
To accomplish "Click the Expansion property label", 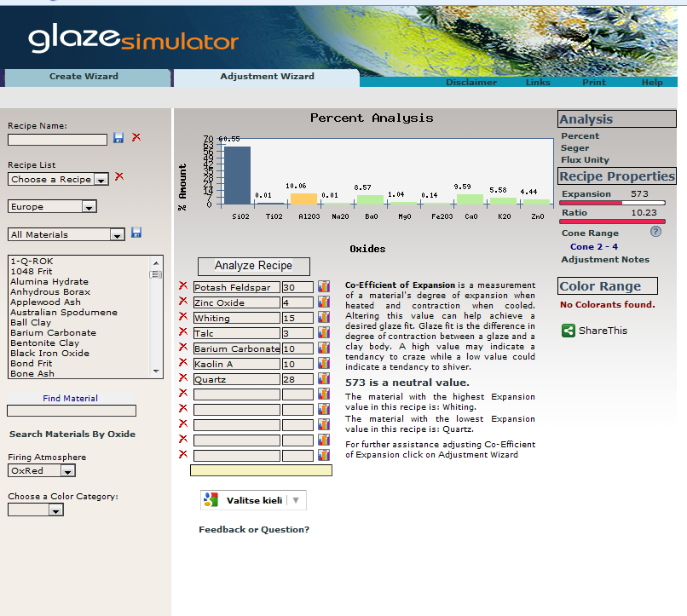I will pyautogui.click(x=586, y=193).
